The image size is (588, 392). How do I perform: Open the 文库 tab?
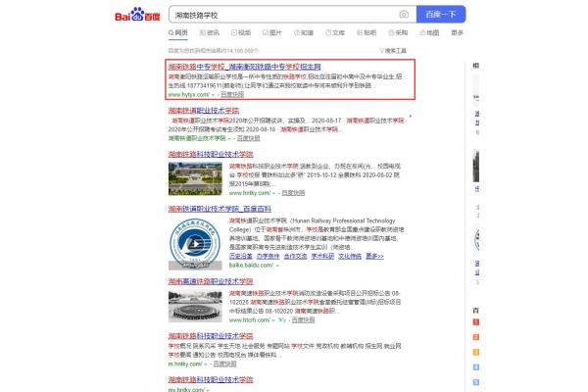(x=335, y=32)
